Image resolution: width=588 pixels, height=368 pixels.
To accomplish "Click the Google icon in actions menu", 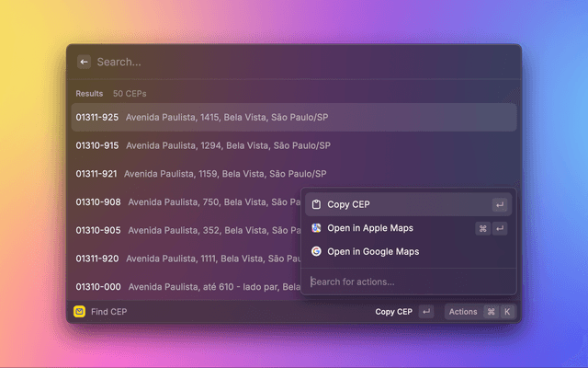I will click(316, 251).
